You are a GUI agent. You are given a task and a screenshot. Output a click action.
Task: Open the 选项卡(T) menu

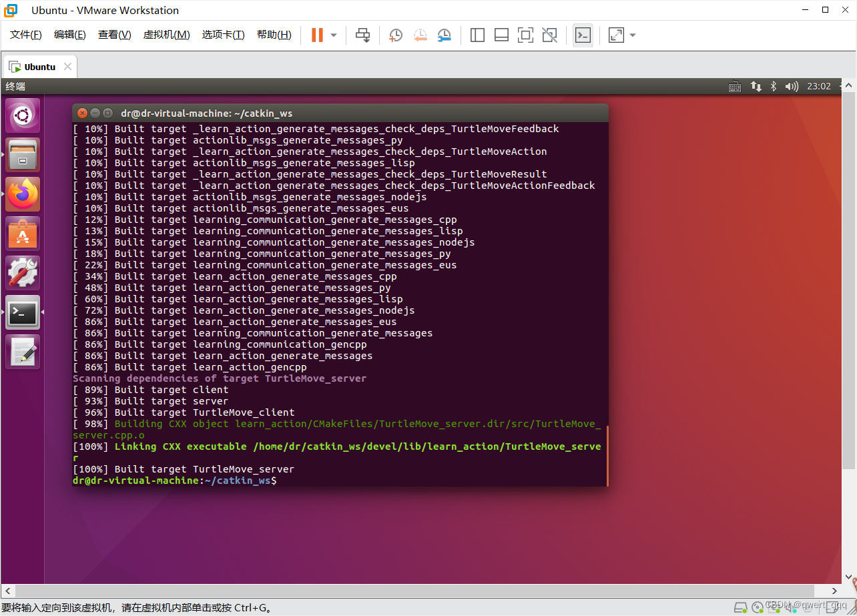pyautogui.click(x=223, y=35)
